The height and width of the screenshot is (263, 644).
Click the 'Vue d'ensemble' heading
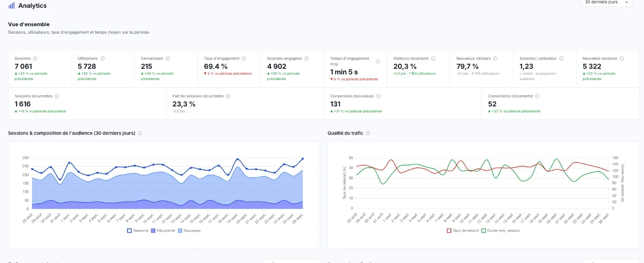click(29, 25)
